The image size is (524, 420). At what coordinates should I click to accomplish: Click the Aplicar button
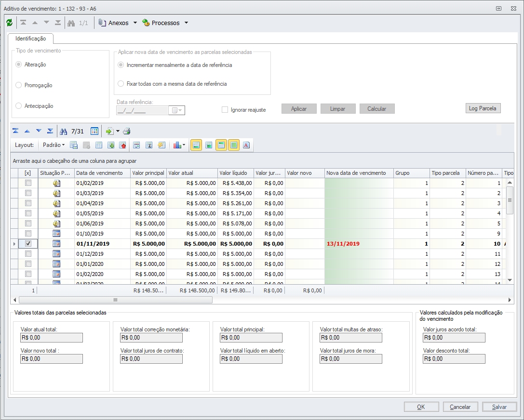point(299,108)
